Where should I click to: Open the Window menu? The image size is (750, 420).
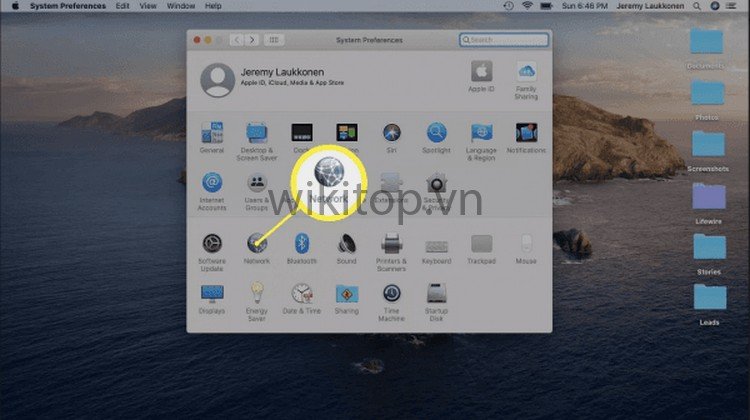tap(181, 6)
